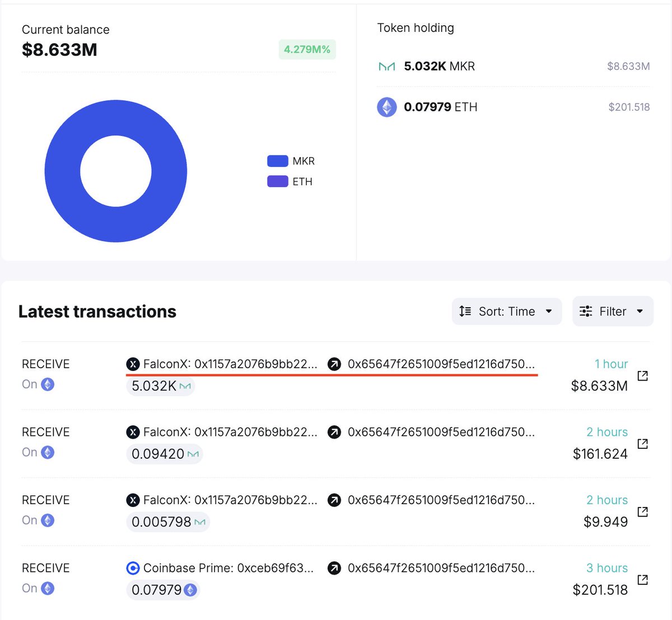The width and height of the screenshot is (672, 620).
Task: Click the 0.09420 MKR amount chip
Action: (165, 454)
